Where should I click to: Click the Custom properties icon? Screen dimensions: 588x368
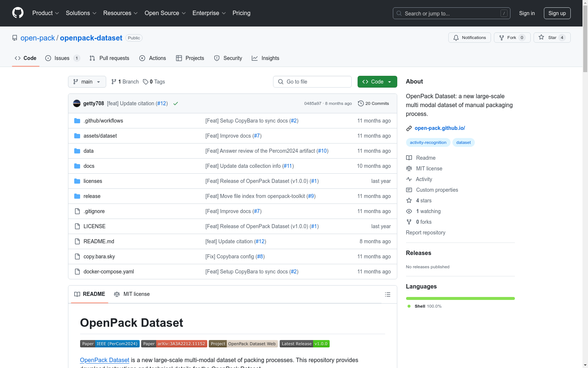click(409, 190)
